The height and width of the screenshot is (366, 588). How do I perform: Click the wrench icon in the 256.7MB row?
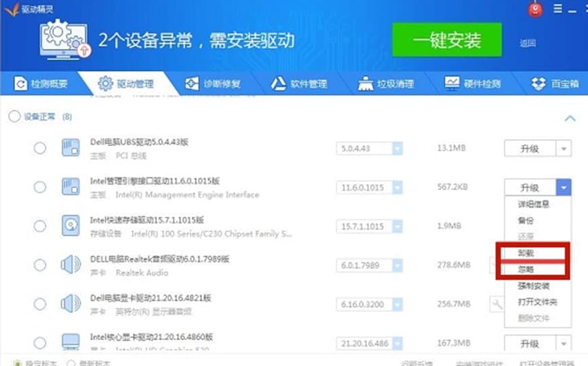(497, 304)
